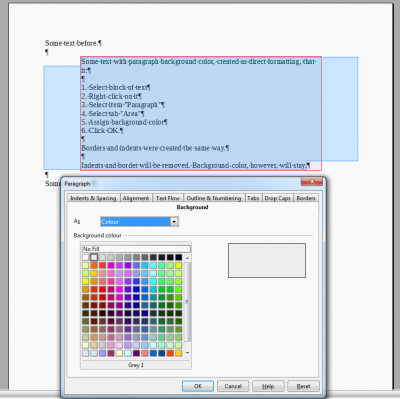This screenshot has height=399, width=400.
Task: Click the 'Borders and indents were created' line
Action: [x=155, y=148]
